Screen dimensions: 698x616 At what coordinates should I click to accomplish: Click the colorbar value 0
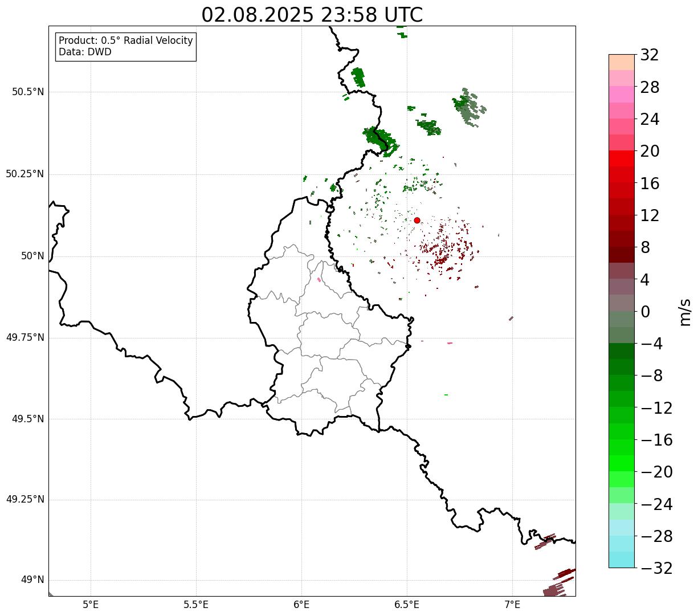click(x=645, y=312)
